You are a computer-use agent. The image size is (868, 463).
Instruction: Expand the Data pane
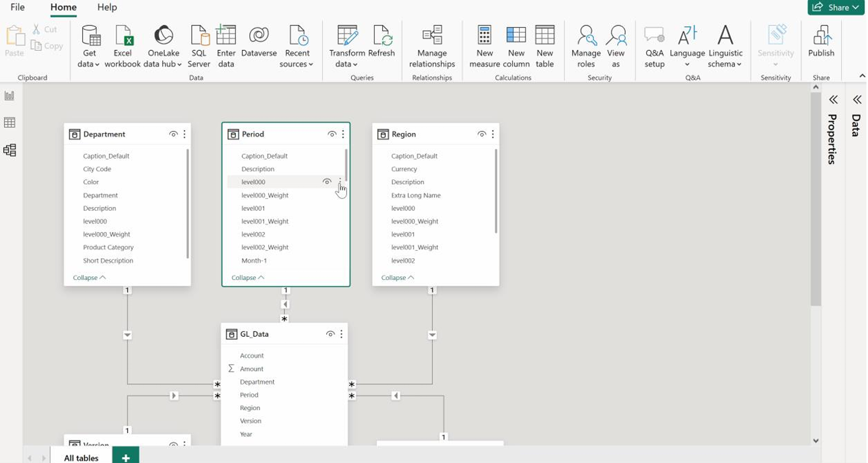[857, 100]
